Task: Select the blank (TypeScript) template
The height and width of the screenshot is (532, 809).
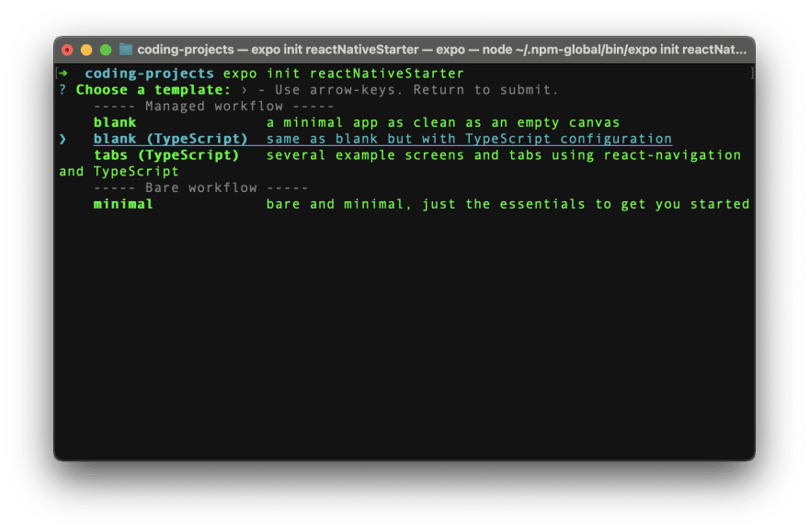Action: (170, 139)
